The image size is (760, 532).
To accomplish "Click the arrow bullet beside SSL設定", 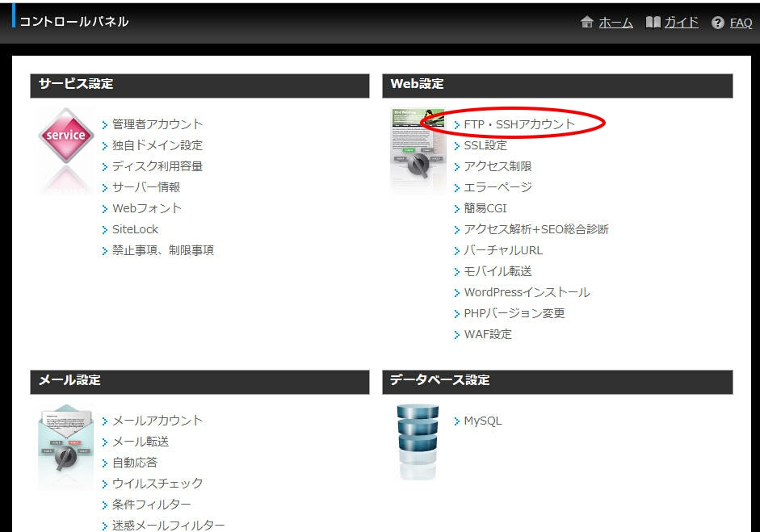I will [456, 146].
